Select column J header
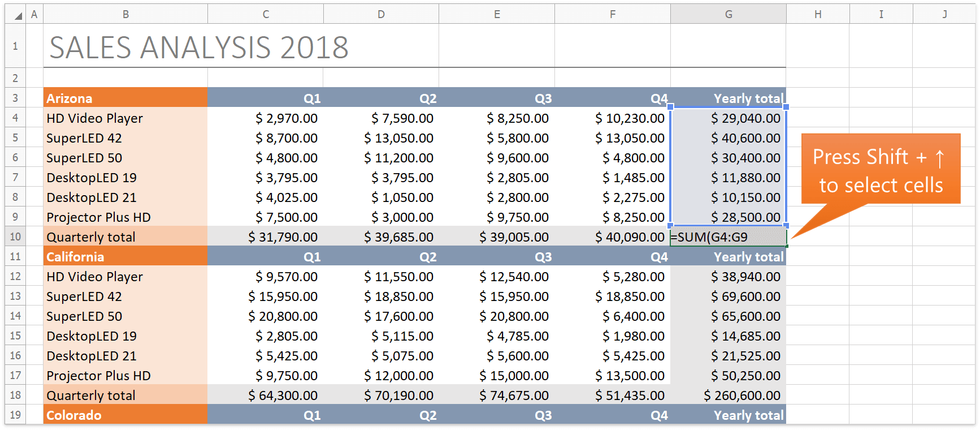980x430 pixels. [x=944, y=15]
